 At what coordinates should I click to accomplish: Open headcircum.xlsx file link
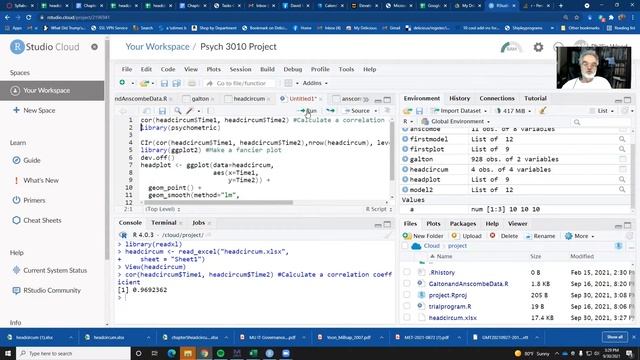click(x=452, y=318)
